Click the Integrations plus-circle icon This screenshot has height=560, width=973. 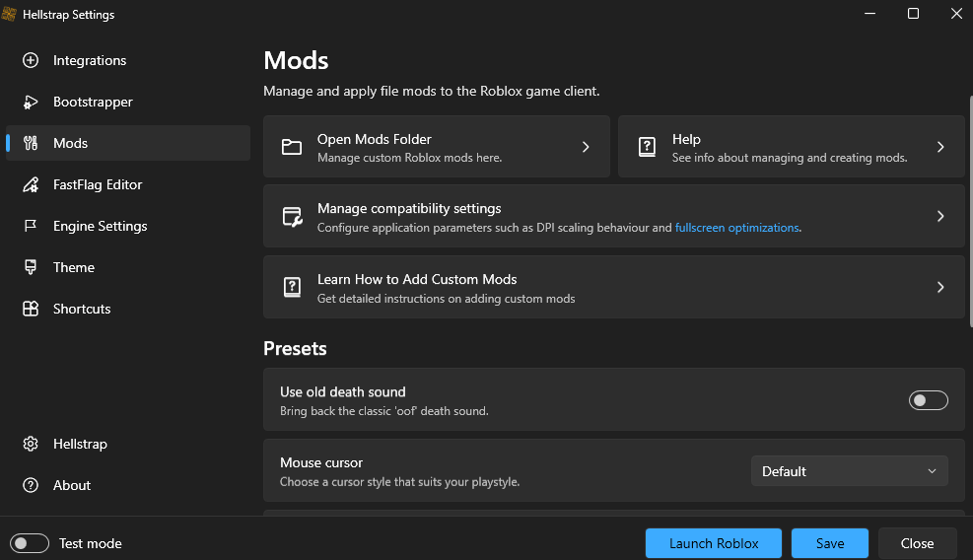[x=31, y=60]
